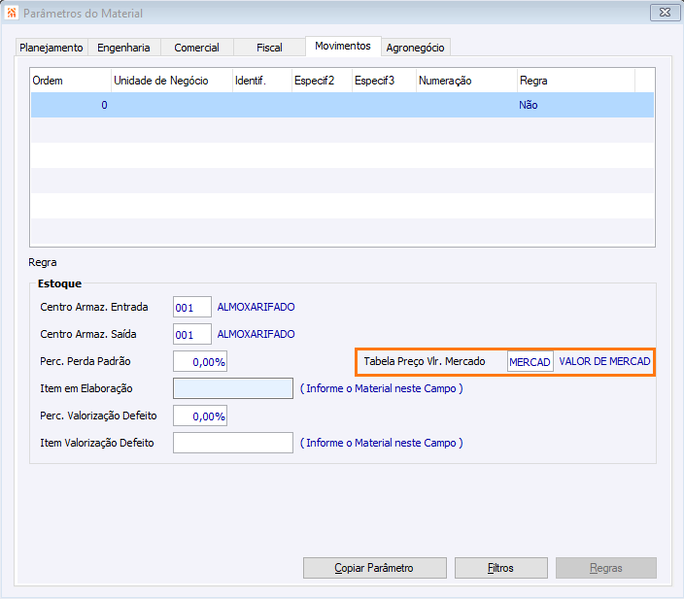This screenshot has height=599, width=684.
Task: Click the VALOR DE MERCAD description text
Action: [605, 361]
